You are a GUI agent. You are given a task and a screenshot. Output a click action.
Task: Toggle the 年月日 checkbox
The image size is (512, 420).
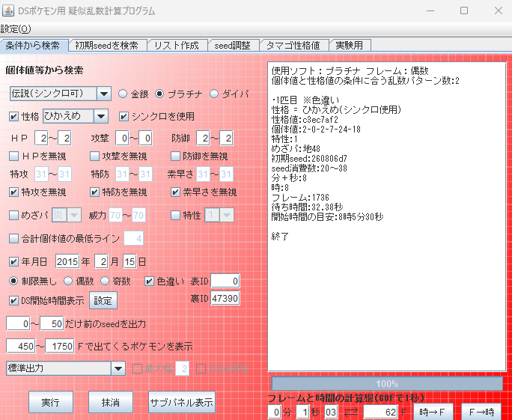pos(13,262)
